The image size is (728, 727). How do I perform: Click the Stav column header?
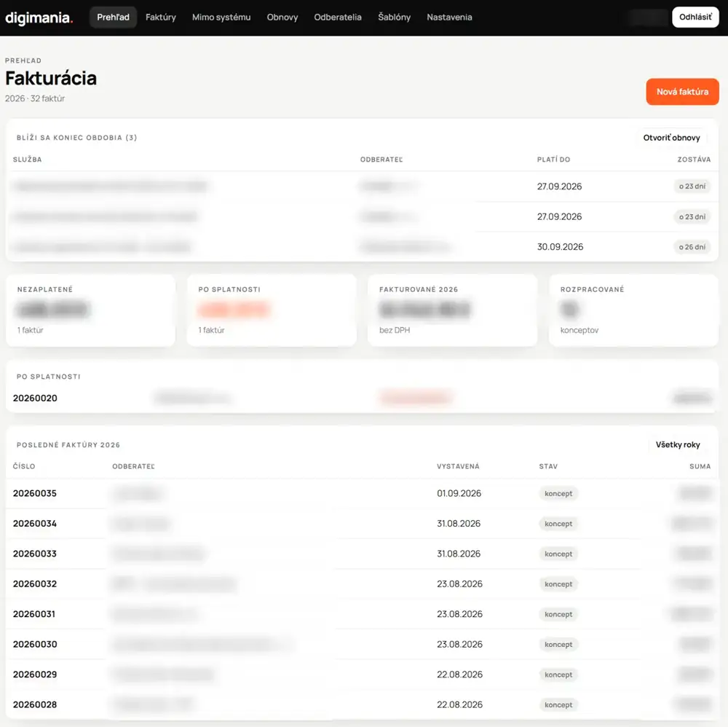tap(548, 466)
